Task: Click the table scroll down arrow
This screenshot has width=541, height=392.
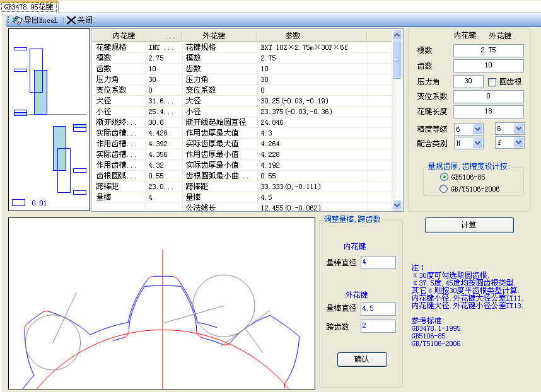Action: [x=397, y=205]
